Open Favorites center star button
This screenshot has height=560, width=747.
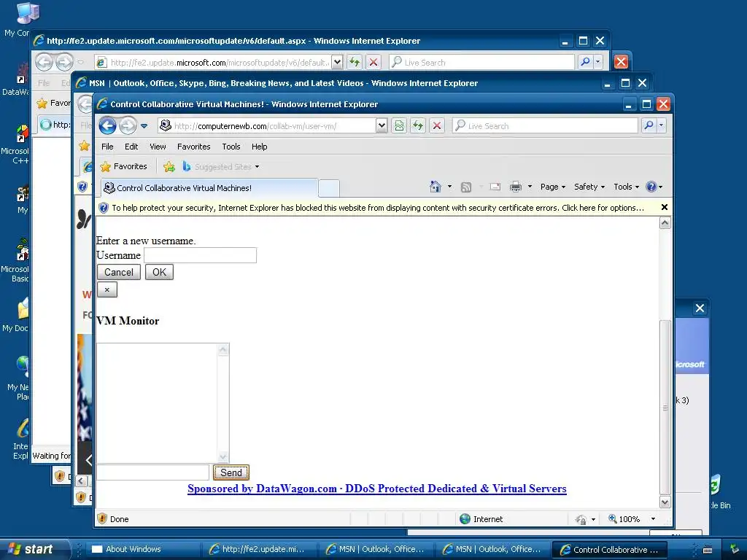pyautogui.click(x=124, y=167)
